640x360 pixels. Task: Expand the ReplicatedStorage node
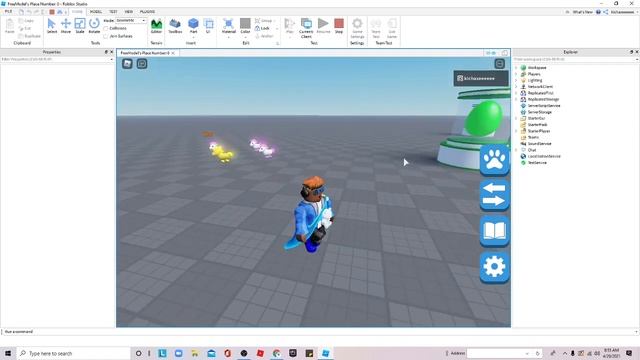pyautogui.click(x=516, y=99)
